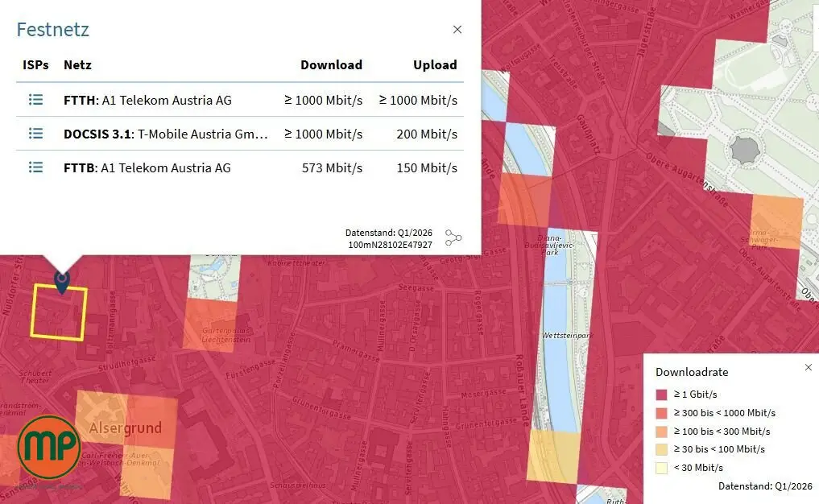The height and width of the screenshot is (504, 819).
Task: Click the yellow-outlined selected grid cell
Action: click(59, 312)
